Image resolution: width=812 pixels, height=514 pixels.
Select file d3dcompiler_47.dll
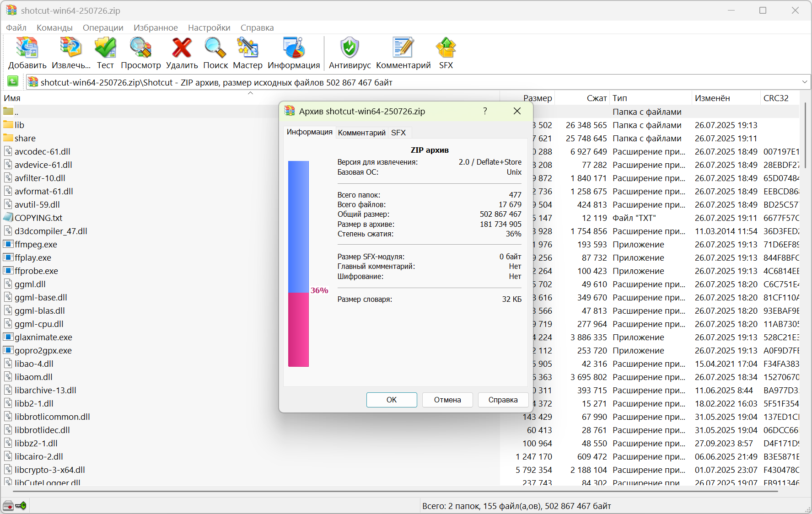click(x=51, y=231)
